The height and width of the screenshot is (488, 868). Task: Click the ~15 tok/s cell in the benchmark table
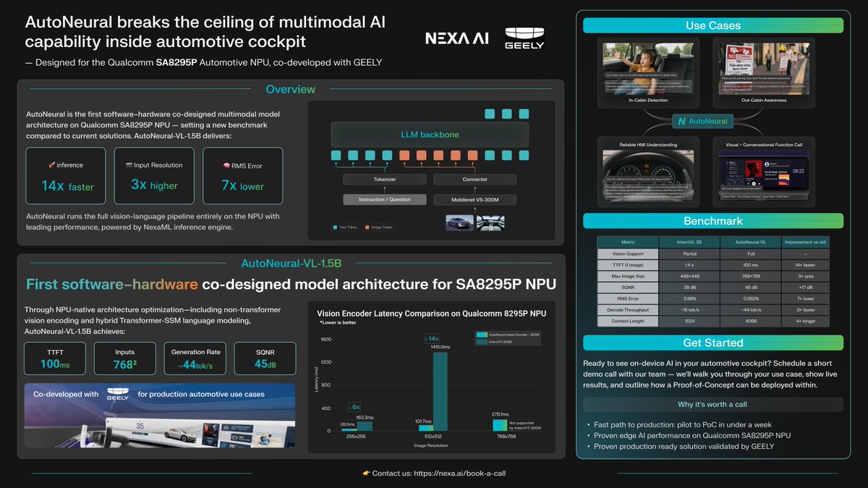(x=689, y=312)
